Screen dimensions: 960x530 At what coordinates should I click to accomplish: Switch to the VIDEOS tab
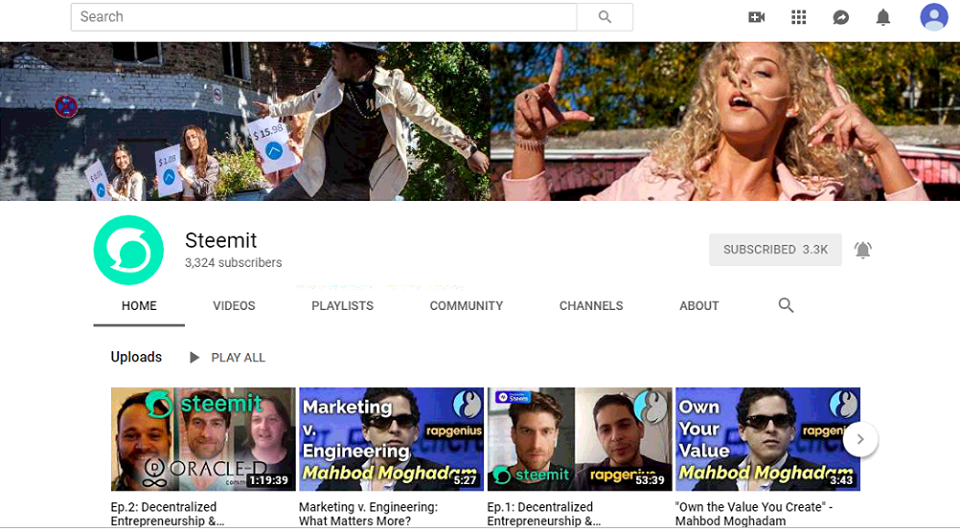tap(234, 305)
